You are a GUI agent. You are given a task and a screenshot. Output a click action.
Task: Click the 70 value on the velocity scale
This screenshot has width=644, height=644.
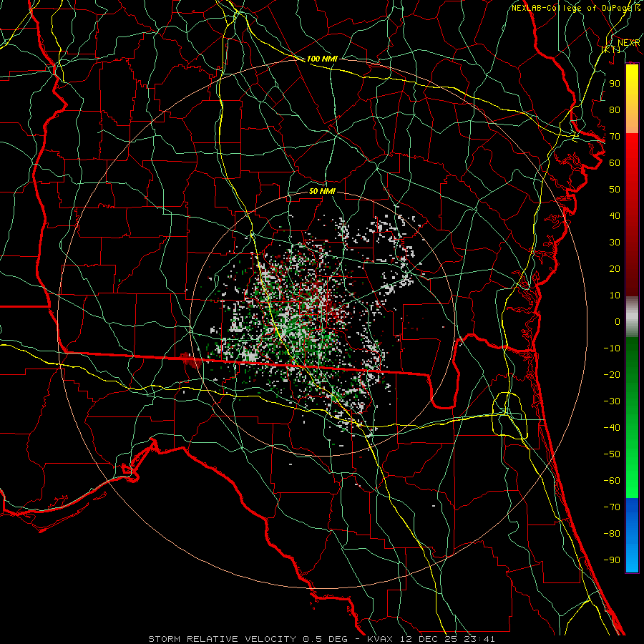pyautogui.click(x=615, y=137)
